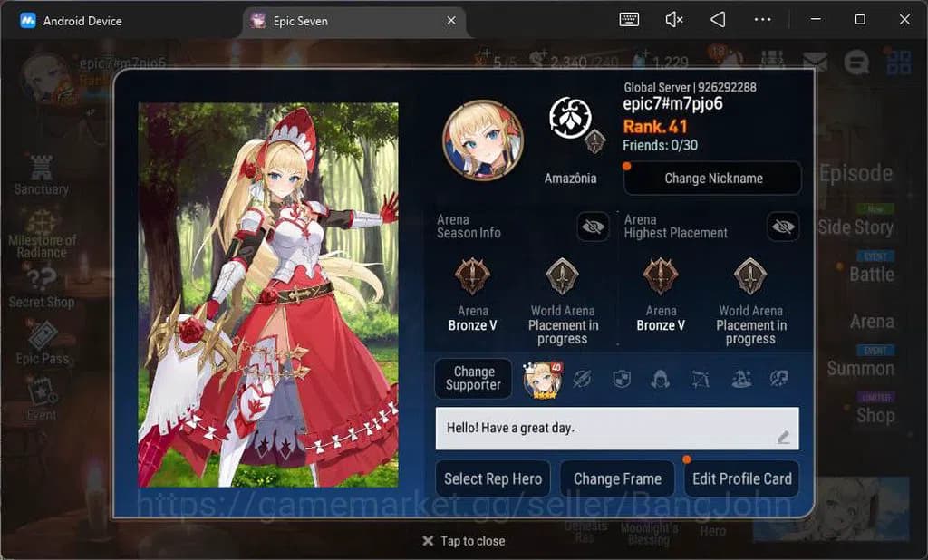Switch to the Android Device tab

coord(71,21)
